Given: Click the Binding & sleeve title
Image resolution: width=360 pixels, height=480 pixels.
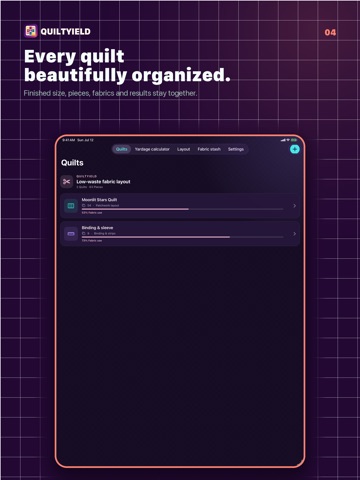Looking at the screenshot, I should click(x=97, y=228).
